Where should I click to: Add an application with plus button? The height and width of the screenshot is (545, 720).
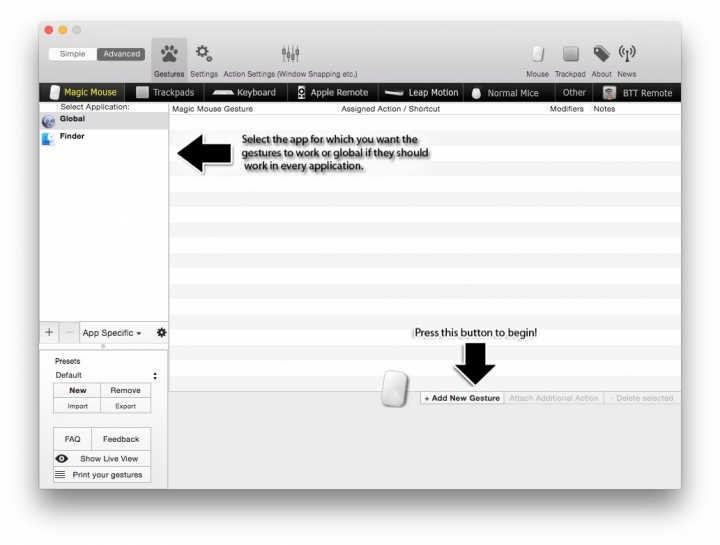pos(49,332)
